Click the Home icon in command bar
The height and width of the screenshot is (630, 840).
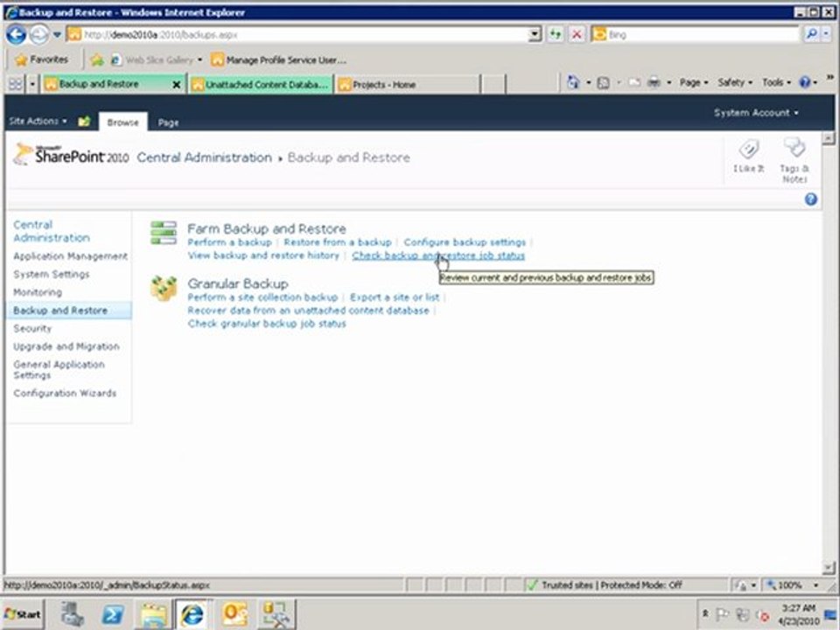pyautogui.click(x=573, y=82)
